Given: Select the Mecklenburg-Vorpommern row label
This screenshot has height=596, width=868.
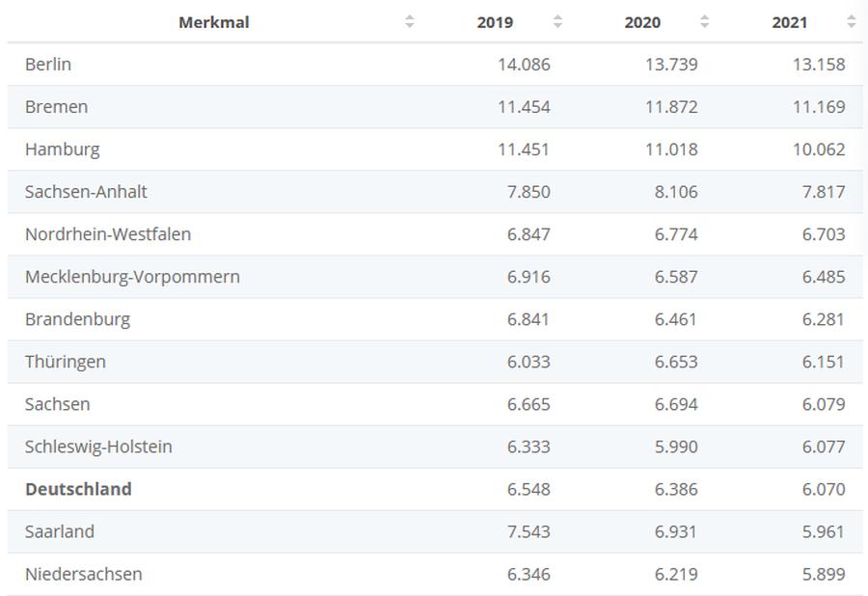Looking at the screenshot, I should pyautogui.click(x=132, y=277).
